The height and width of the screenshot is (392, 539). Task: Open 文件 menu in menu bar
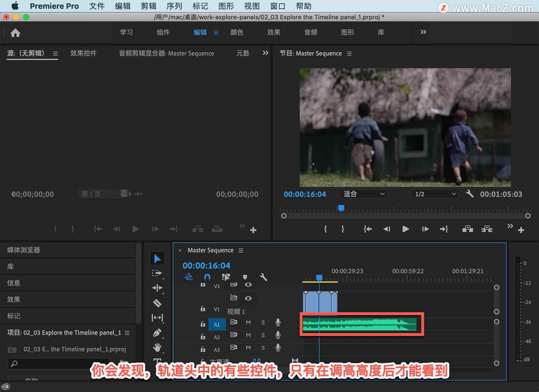(x=97, y=6)
